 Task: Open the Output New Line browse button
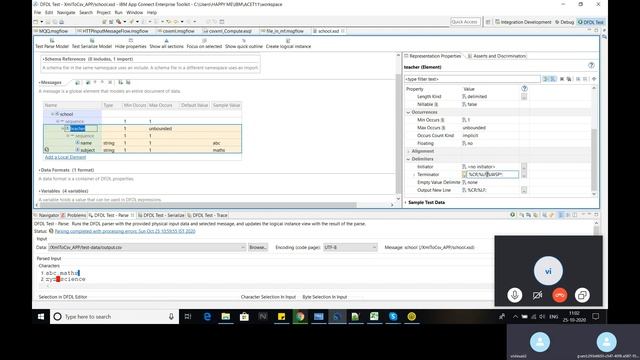pyautogui.click(x=524, y=190)
